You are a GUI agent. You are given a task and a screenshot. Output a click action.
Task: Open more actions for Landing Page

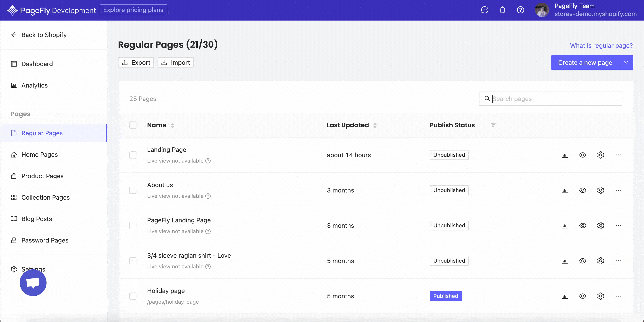619,155
